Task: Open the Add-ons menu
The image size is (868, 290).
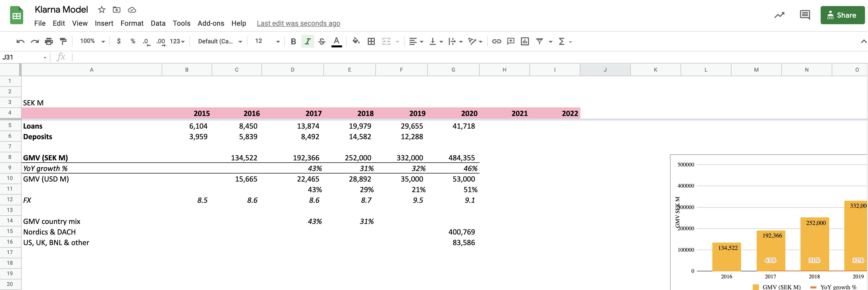Action: [x=211, y=23]
